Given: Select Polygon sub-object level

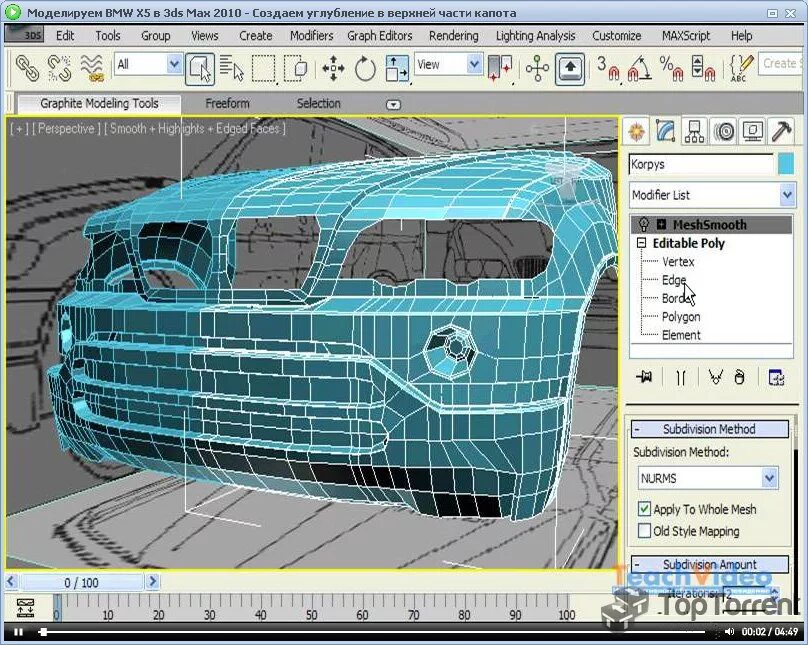Looking at the screenshot, I should [x=681, y=317].
